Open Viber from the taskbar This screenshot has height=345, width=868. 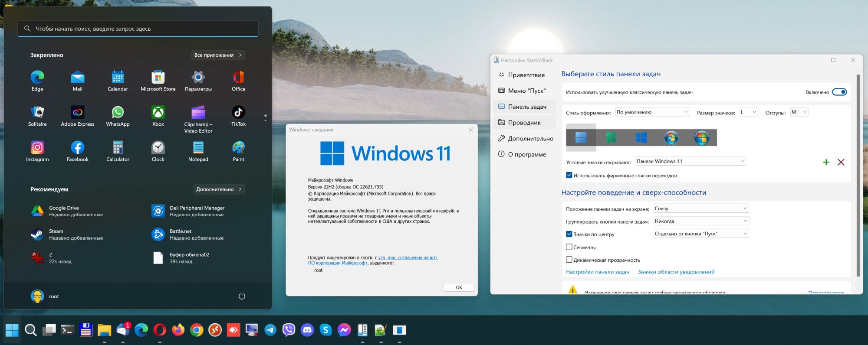(289, 330)
